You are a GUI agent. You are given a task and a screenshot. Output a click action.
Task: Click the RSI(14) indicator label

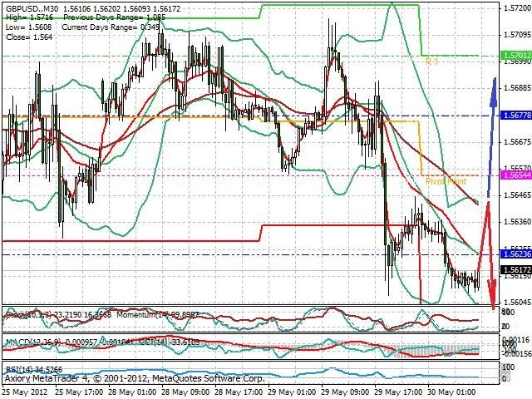(x=17, y=369)
